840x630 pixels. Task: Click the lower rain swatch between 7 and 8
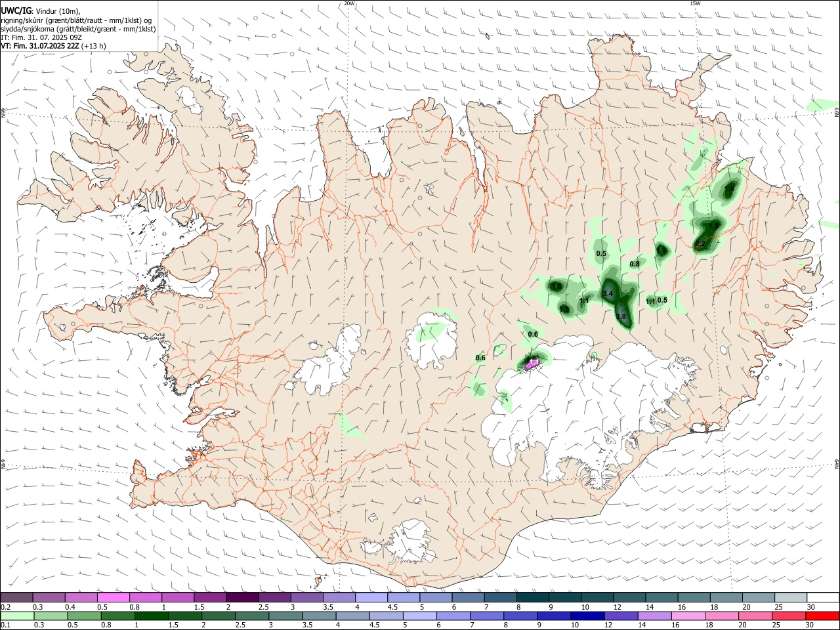[x=487, y=616]
